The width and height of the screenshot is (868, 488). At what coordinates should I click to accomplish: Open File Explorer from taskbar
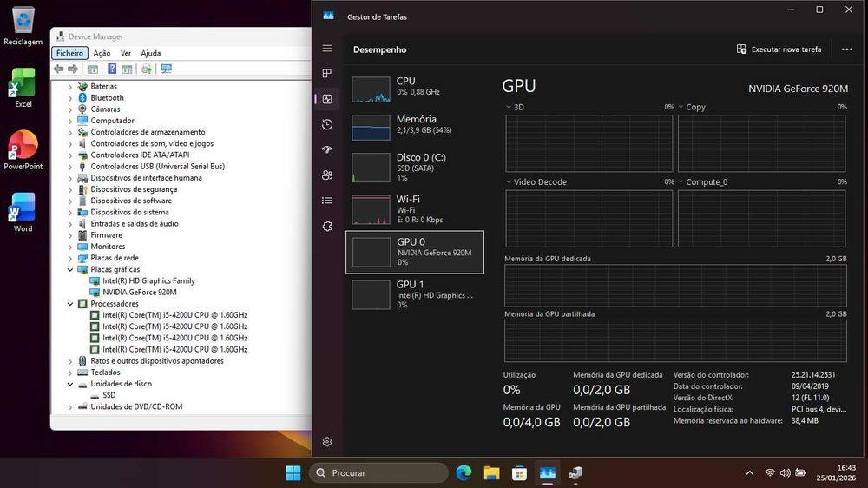491,473
